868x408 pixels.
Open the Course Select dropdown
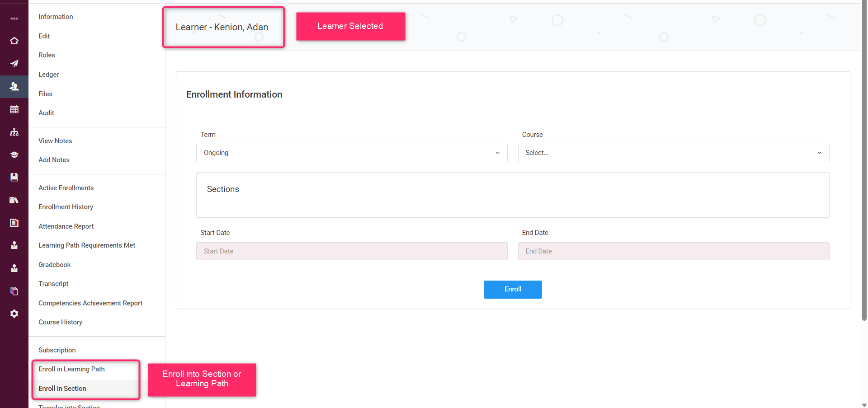click(x=674, y=153)
